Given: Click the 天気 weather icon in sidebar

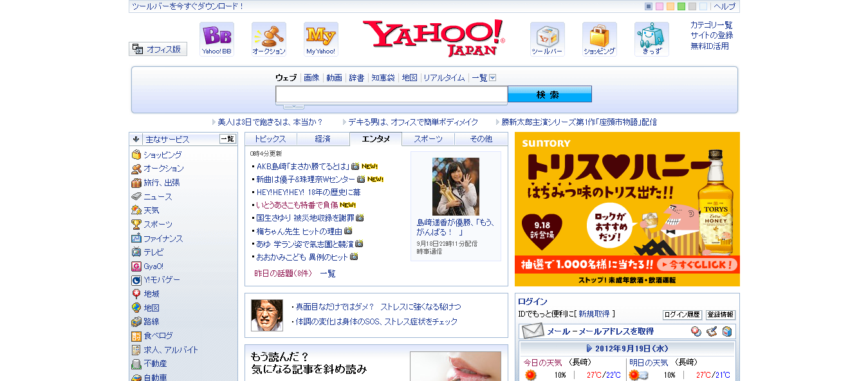Looking at the screenshot, I should 136,210.
